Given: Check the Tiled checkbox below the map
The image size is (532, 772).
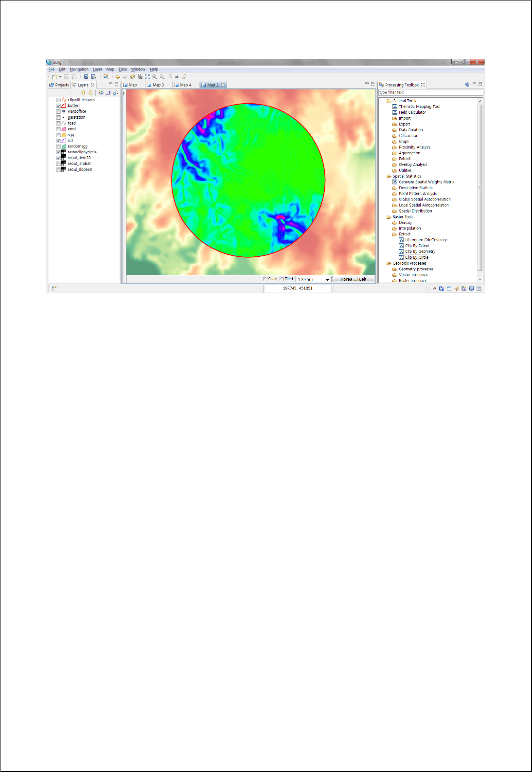Looking at the screenshot, I should [x=282, y=279].
